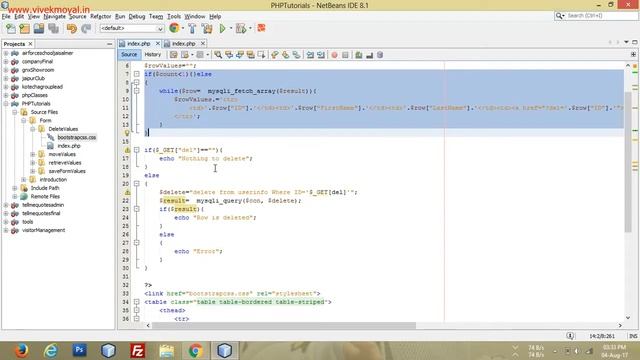
Task: Click the Redo arrow icon
Action: (86, 28)
